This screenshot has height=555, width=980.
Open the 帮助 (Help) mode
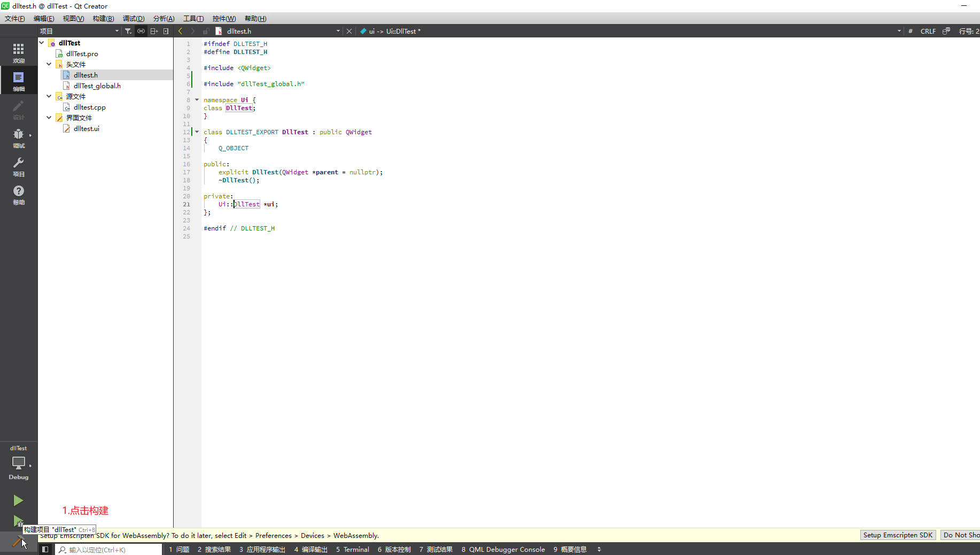(x=18, y=195)
